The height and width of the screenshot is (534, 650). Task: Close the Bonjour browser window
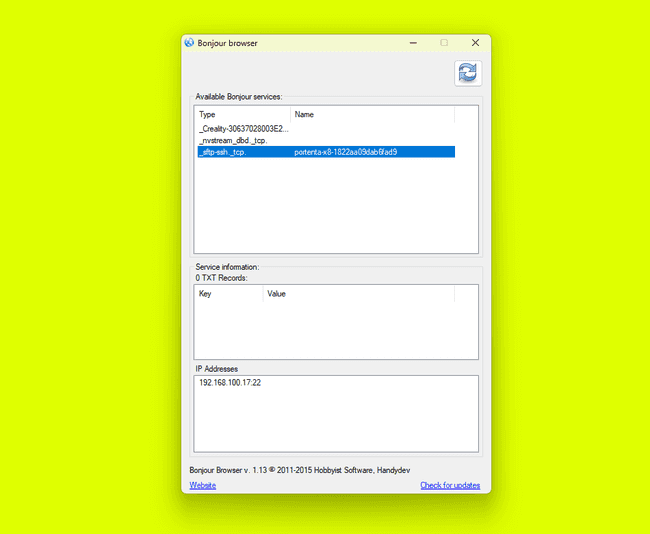click(x=475, y=43)
